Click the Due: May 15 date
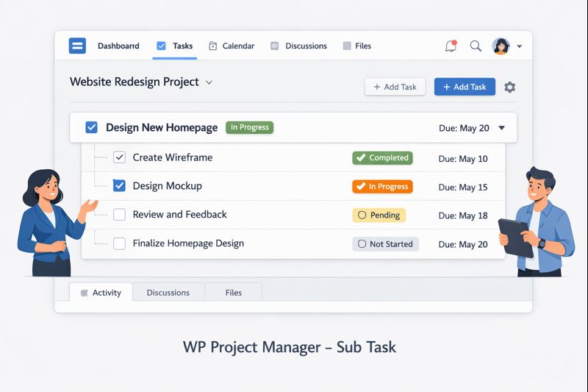Viewport: 588px width, 392px height. click(463, 188)
